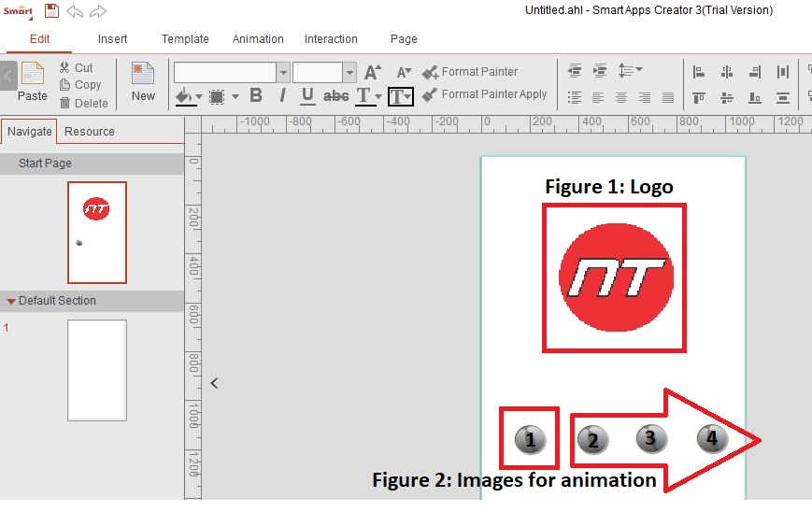Distribute objects vertically
The width and height of the screenshot is (812, 512).
(x=783, y=97)
